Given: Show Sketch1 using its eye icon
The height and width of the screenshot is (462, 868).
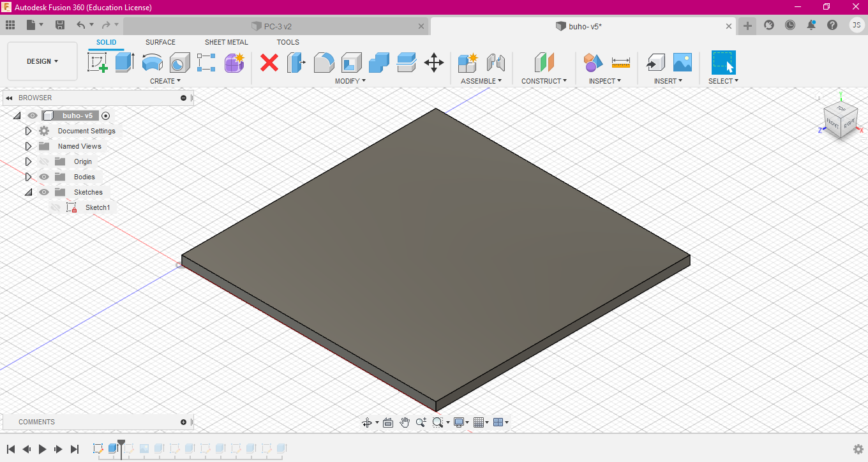Looking at the screenshot, I should 56,207.
